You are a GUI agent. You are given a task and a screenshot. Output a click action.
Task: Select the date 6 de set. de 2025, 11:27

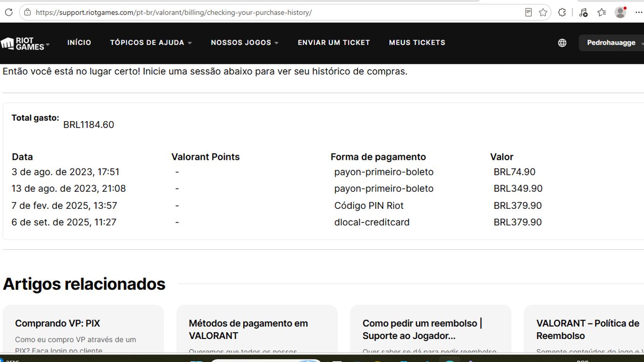point(64,222)
